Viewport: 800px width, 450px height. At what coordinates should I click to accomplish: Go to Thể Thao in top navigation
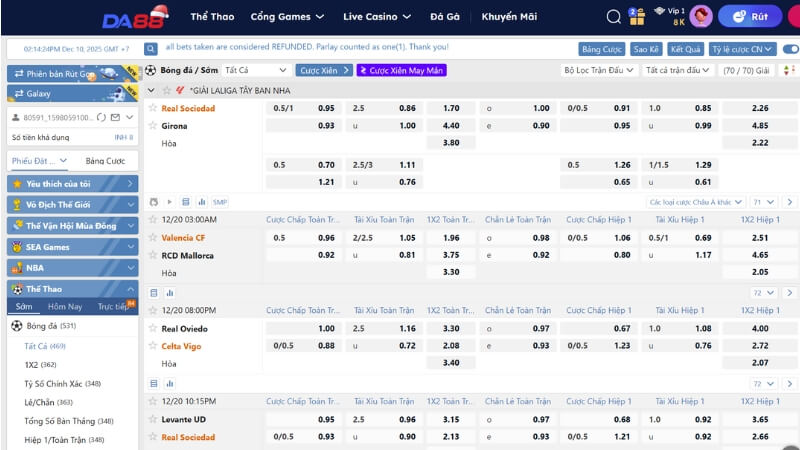(212, 17)
